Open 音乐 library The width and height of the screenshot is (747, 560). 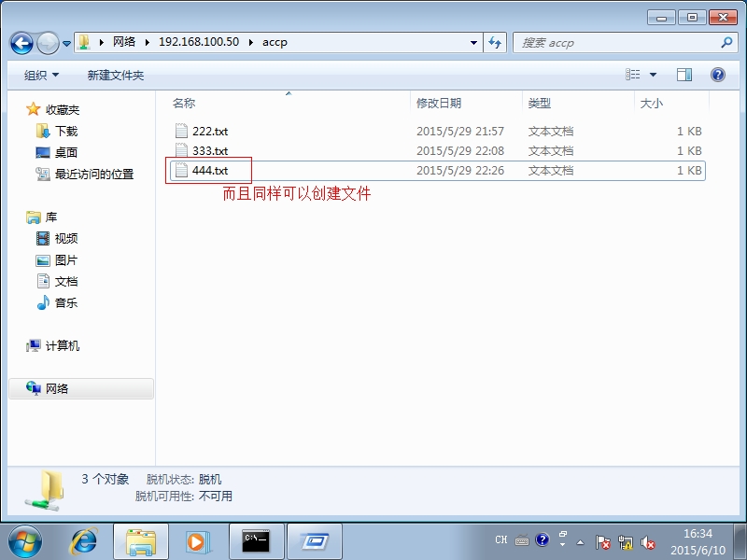[66, 302]
